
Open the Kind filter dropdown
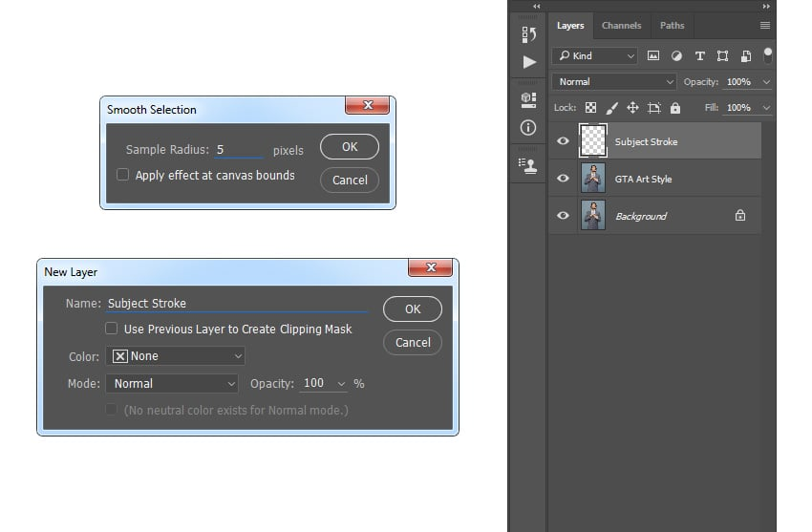pyautogui.click(x=594, y=55)
